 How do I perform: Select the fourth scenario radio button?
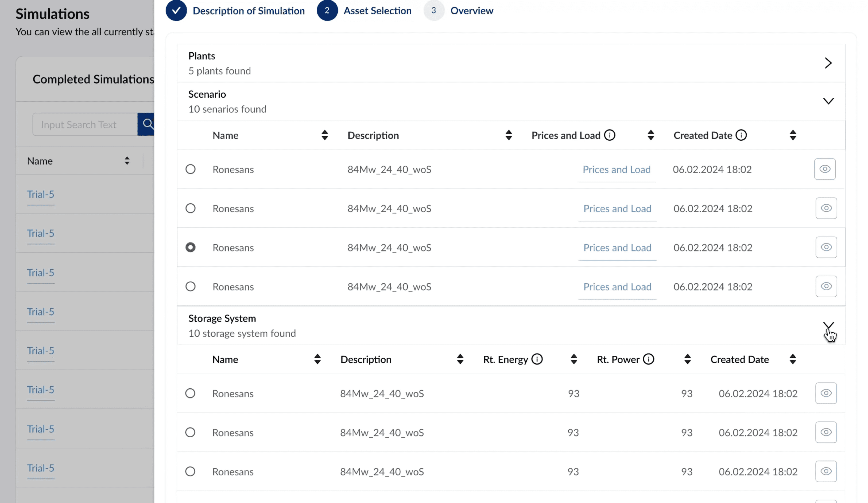[x=191, y=286]
